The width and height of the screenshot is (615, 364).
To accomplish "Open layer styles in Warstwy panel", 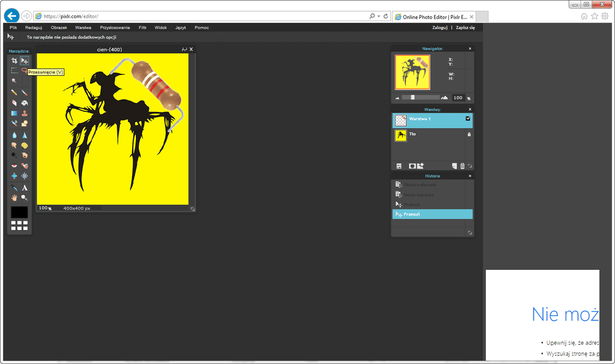I will pyautogui.click(x=420, y=166).
